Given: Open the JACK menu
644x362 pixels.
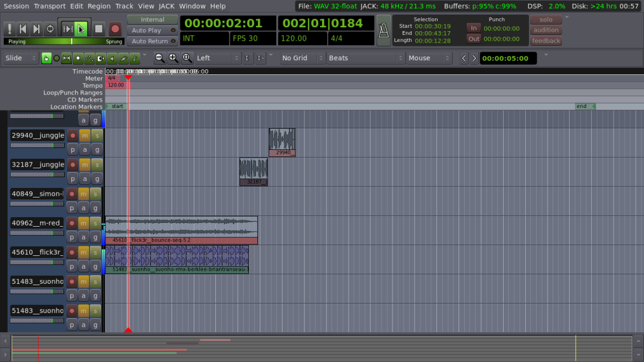Looking at the screenshot, I should coord(166,6).
